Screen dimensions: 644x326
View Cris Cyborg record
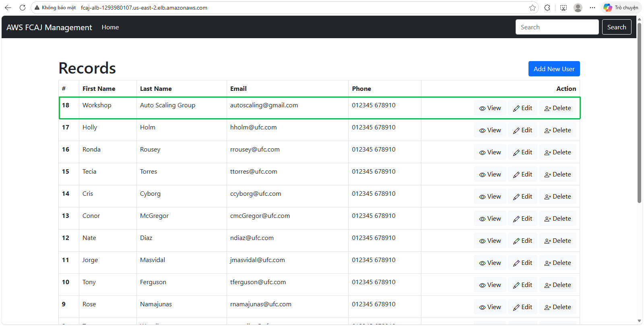pyautogui.click(x=490, y=197)
